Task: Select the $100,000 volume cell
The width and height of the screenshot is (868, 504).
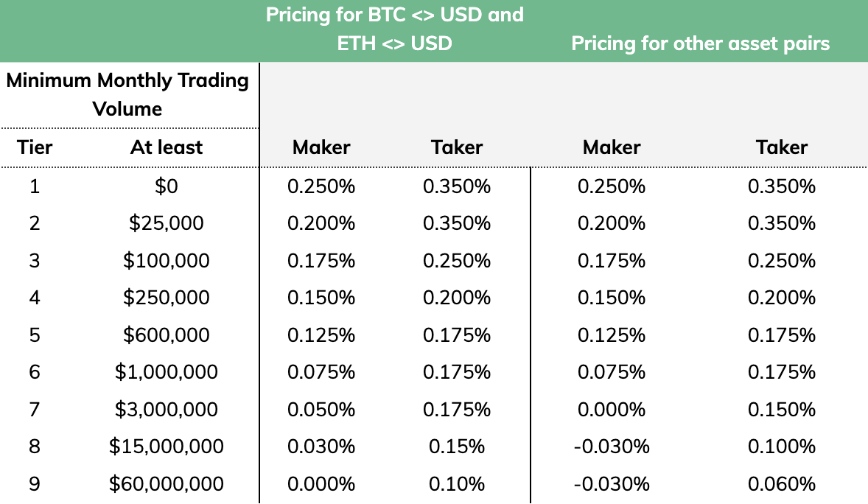Action: pos(166,260)
